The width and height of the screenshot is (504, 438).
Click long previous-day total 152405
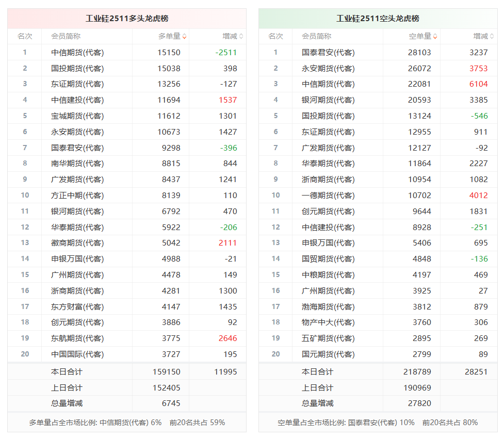tap(167, 388)
